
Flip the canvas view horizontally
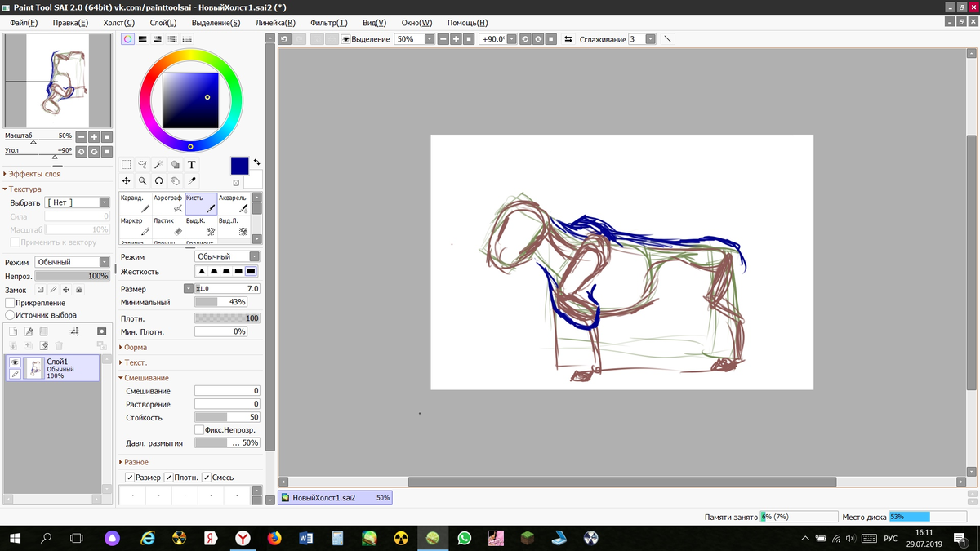(568, 39)
